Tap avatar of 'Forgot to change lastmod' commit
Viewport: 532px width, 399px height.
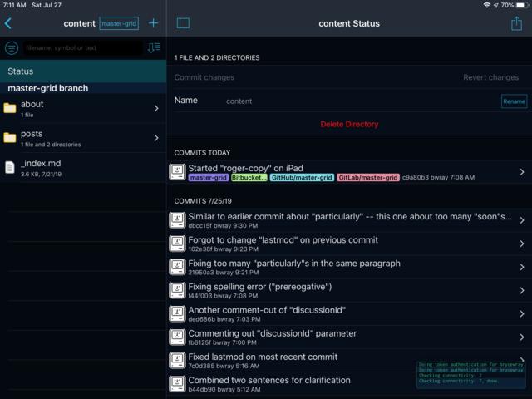click(177, 244)
